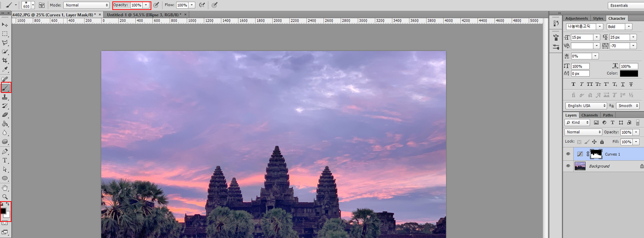The image size is (644, 238).
Task: Select the Eraser tool
Action: point(5,115)
